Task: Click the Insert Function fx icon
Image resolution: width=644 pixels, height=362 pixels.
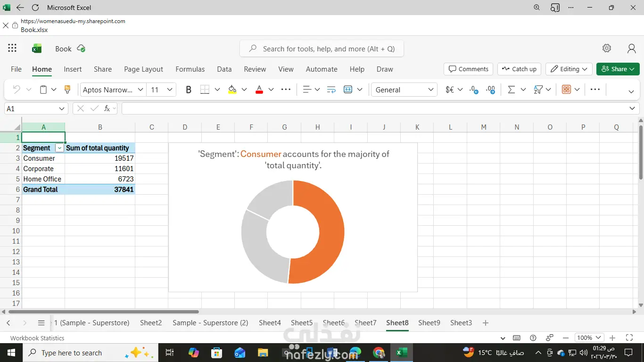Action: click(107, 108)
